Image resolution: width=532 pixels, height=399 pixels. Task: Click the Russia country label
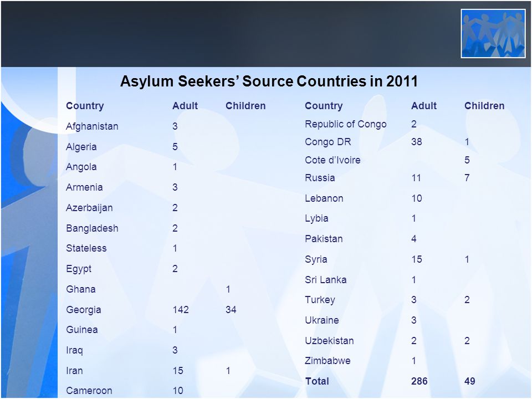pos(320,178)
